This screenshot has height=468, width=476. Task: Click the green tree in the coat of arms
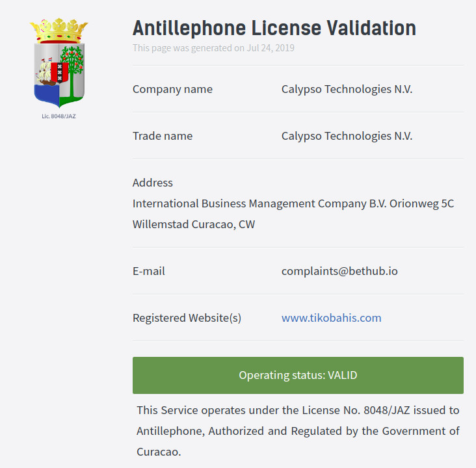tap(72, 70)
